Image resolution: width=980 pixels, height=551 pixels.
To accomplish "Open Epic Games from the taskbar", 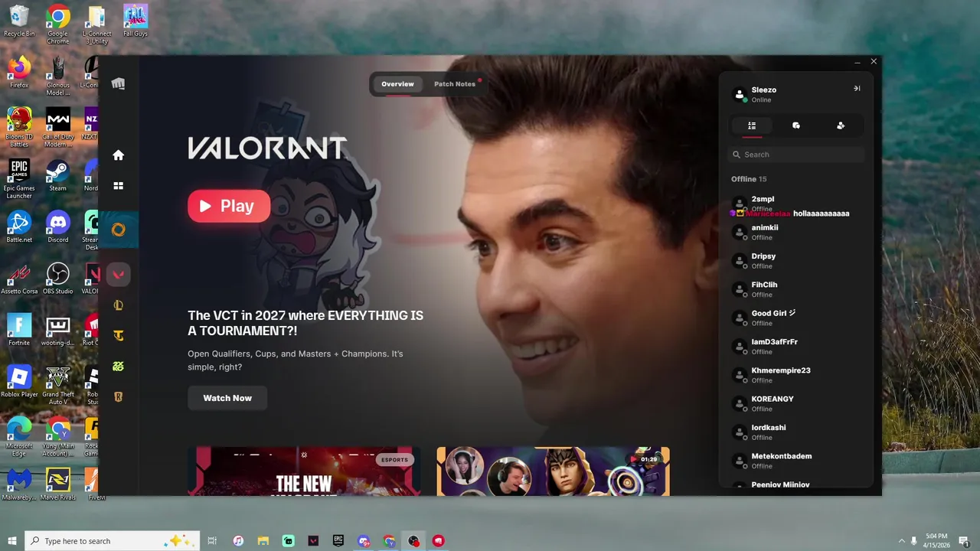I will 338,541.
